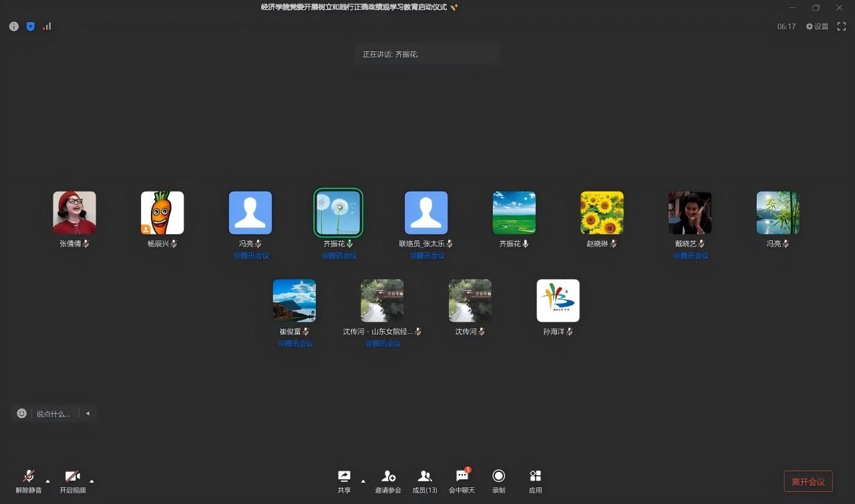Collapse the chat input bar arrow
Image resolution: width=855 pixels, height=504 pixels.
coord(88,413)
